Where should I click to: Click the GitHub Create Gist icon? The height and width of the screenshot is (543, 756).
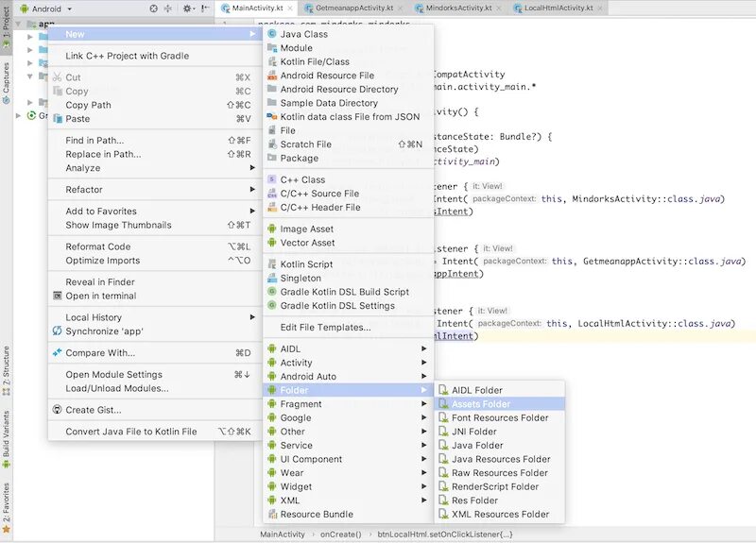[x=57, y=410]
